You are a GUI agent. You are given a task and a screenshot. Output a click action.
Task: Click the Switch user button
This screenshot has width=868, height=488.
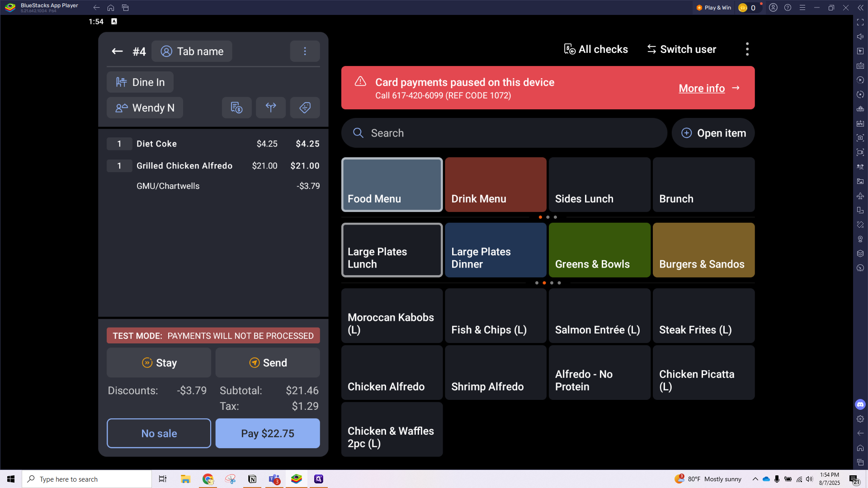tap(682, 49)
